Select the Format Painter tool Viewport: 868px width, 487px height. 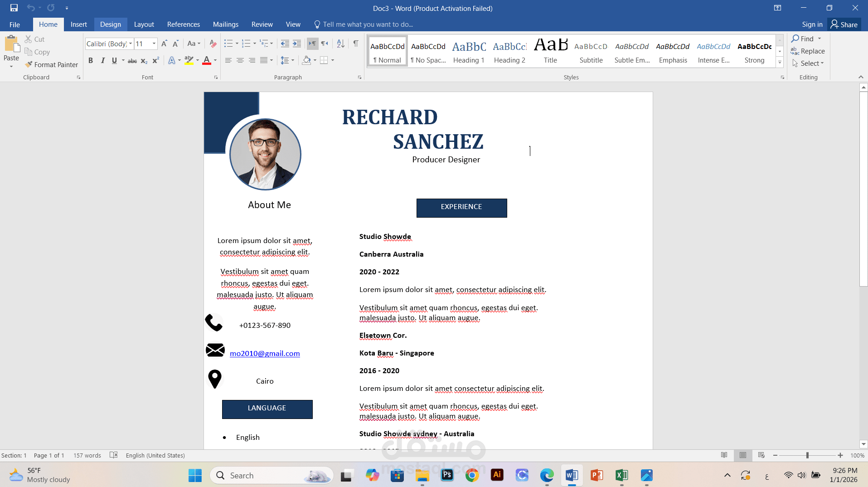(51, 64)
